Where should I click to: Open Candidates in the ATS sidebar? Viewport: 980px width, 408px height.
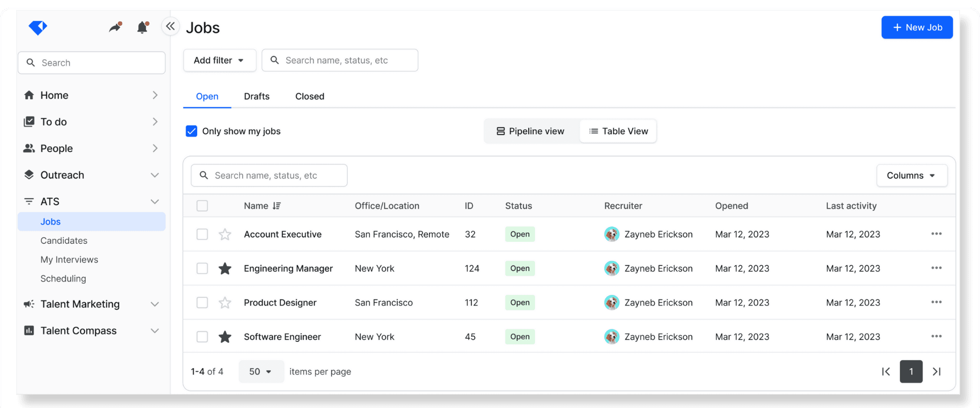pos(64,241)
